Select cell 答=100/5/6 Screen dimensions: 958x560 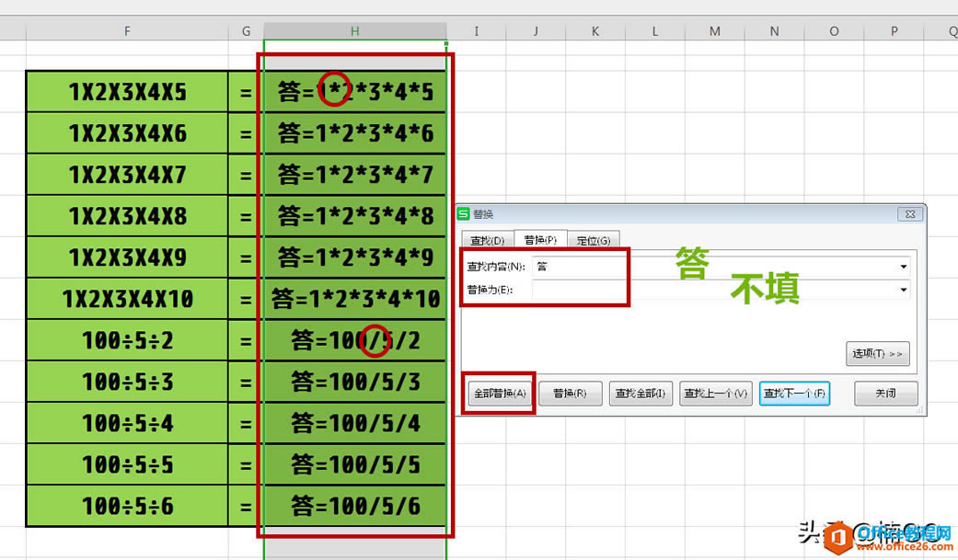pos(355,506)
